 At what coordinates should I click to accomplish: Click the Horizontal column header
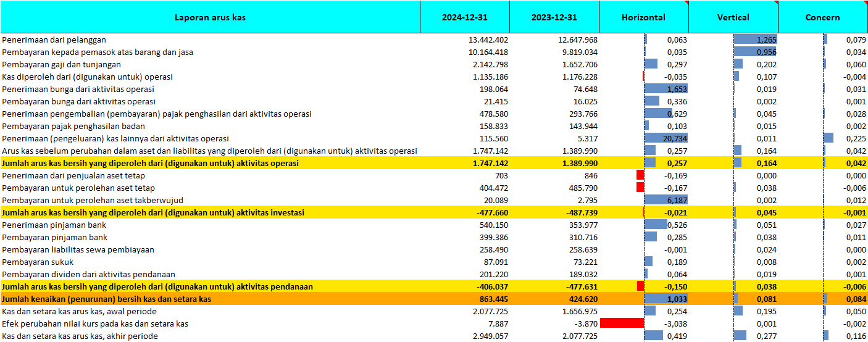click(x=643, y=17)
